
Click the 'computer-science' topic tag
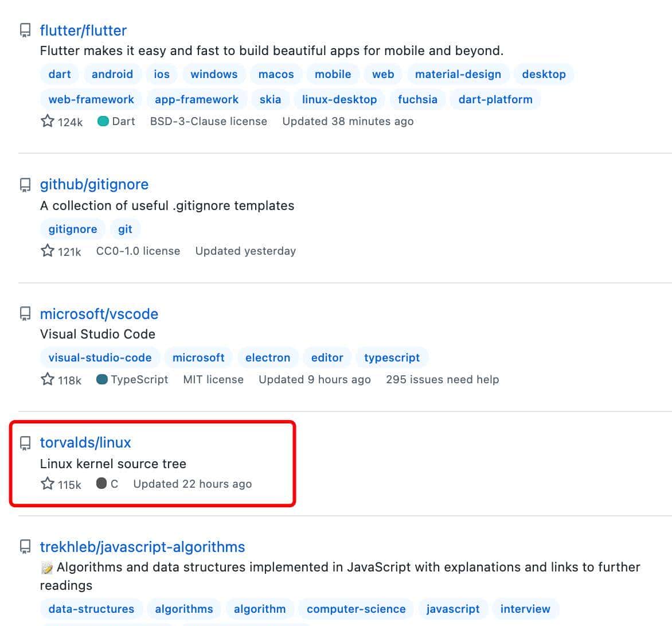[355, 608]
